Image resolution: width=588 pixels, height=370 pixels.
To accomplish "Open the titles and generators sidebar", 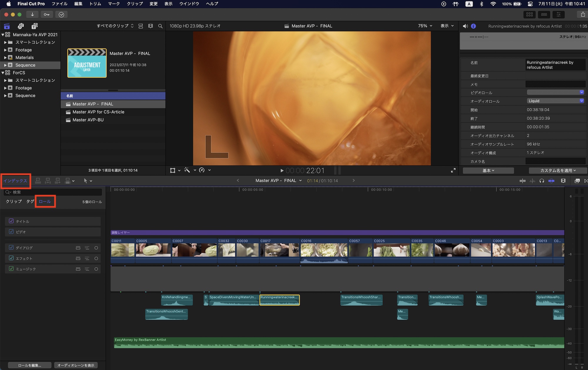I will pos(34,26).
